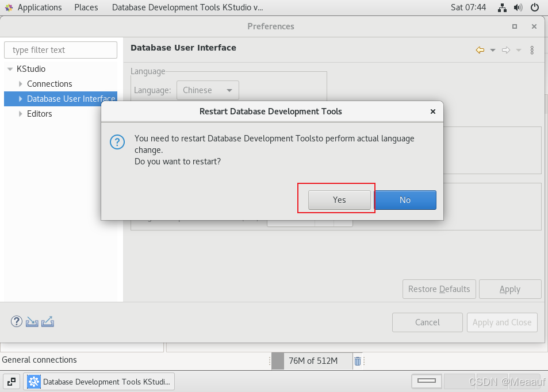Screen dimensions: 548x392
Task: Click the workspace switcher box in taskbar
Action: (x=426, y=381)
